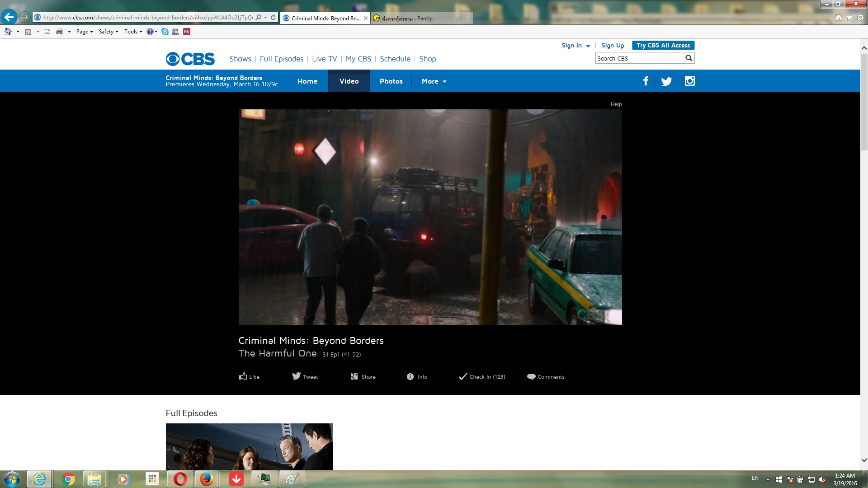Image resolution: width=868 pixels, height=488 pixels.
Task: Open the Comments speech bubble
Action: click(x=546, y=377)
